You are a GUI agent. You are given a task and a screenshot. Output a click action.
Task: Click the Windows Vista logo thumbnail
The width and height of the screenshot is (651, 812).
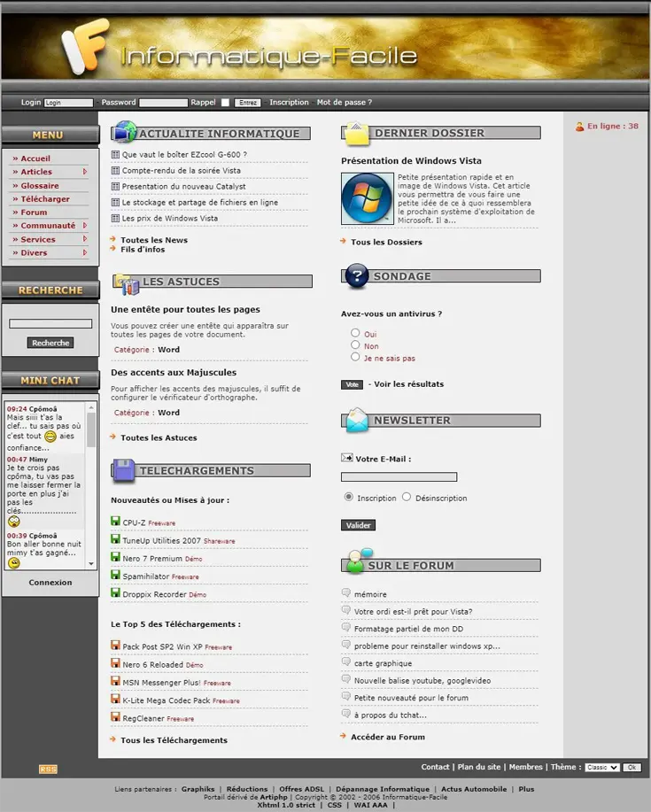(x=367, y=198)
